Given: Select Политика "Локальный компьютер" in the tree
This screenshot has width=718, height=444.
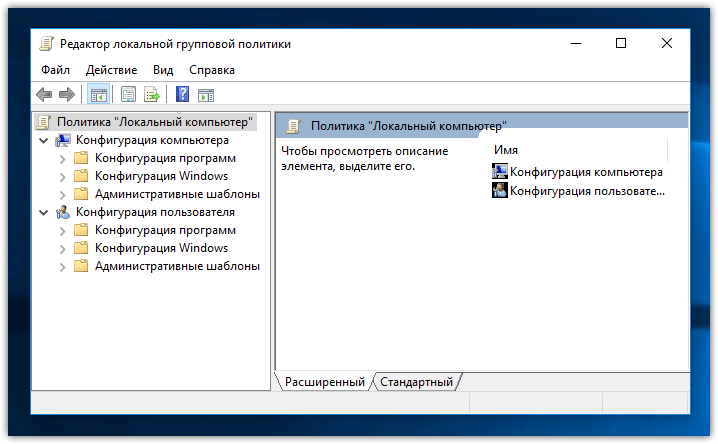Looking at the screenshot, I should tap(155, 122).
